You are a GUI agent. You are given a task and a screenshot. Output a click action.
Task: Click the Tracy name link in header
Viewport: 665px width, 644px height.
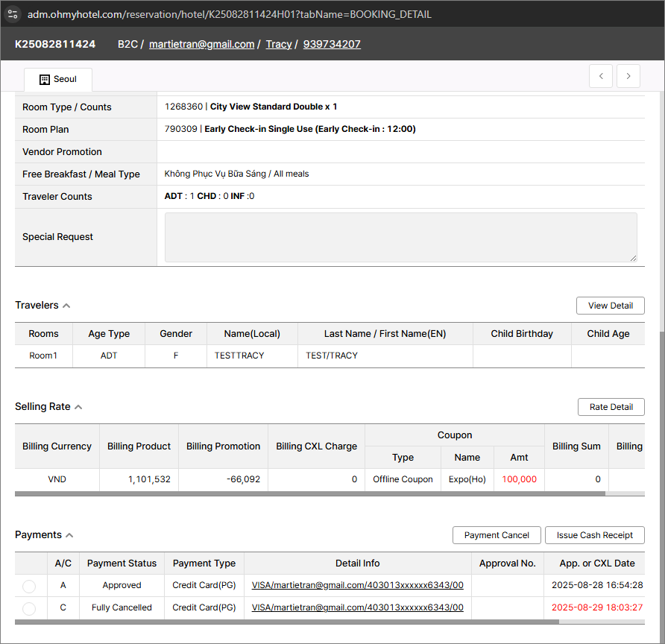[279, 44]
